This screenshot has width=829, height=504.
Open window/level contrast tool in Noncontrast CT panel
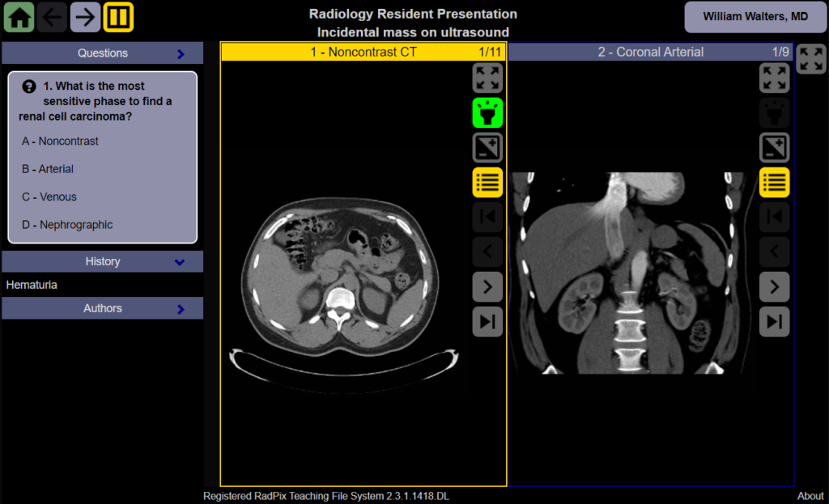point(487,147)
